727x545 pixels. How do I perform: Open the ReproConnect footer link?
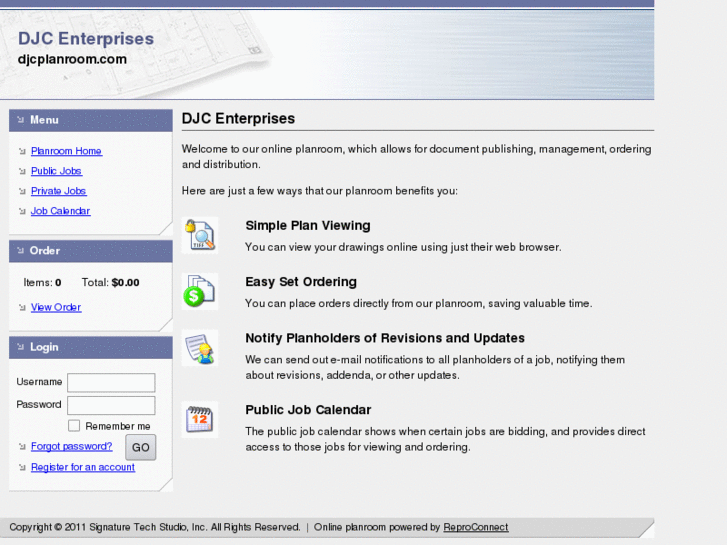tap(476, 527)
